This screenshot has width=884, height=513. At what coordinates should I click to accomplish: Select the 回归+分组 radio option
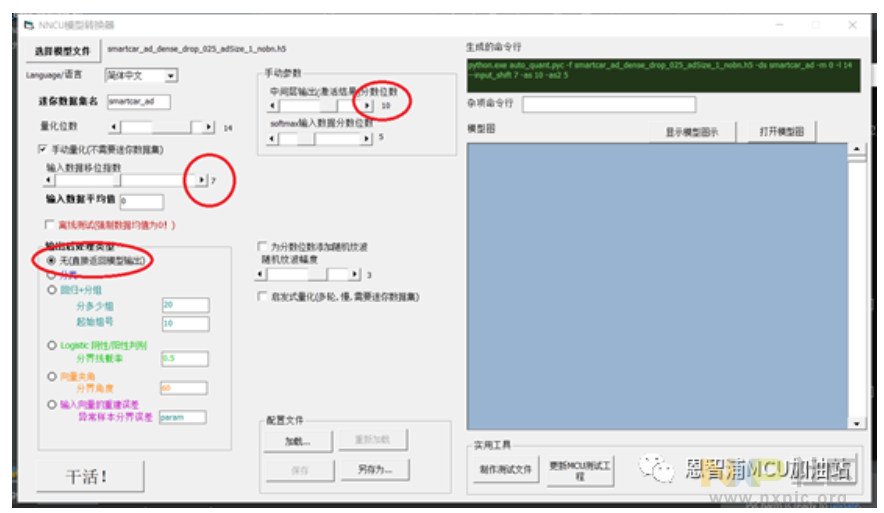pos(53,289)
